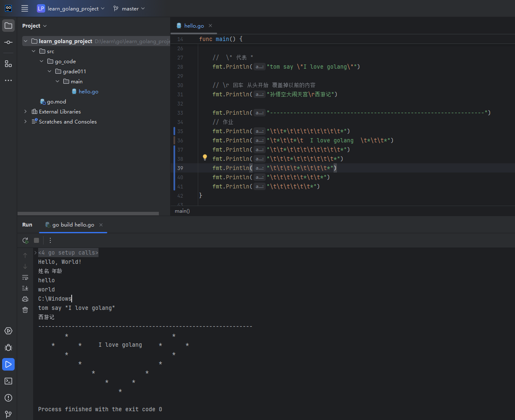Close the 'go build hello.go' run tab
Viewport: 515px width, 420px height.
[101, 225]
